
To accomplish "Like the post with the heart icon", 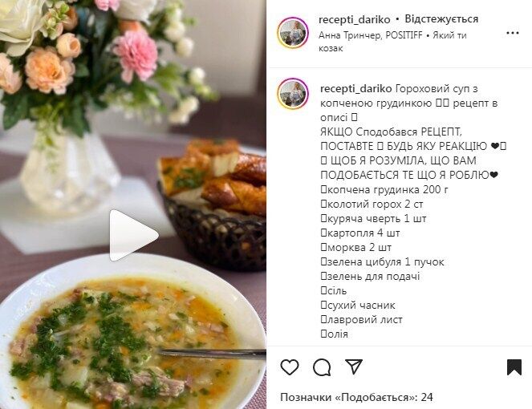I will pos(290,367).
